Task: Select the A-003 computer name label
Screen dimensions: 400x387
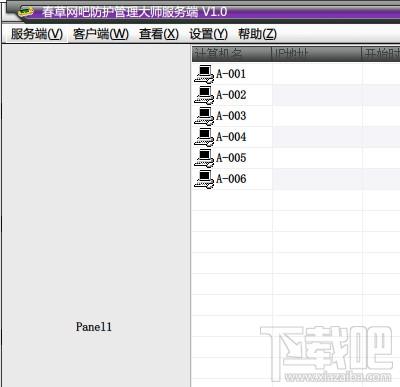Action: [231, 116]
